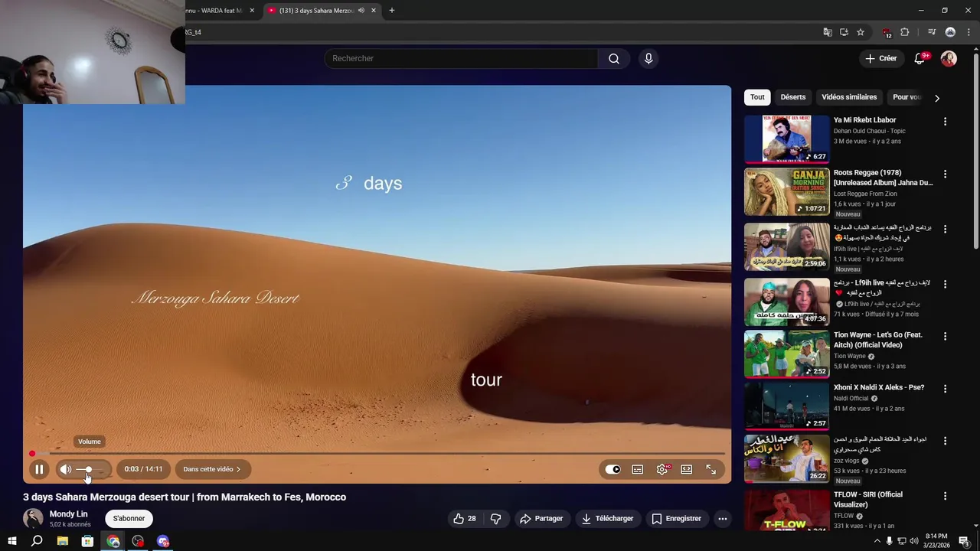The width and height of the screenshot is (980, 551).
Task: Click into the Rechercher search field
Action: pos(461,58)
